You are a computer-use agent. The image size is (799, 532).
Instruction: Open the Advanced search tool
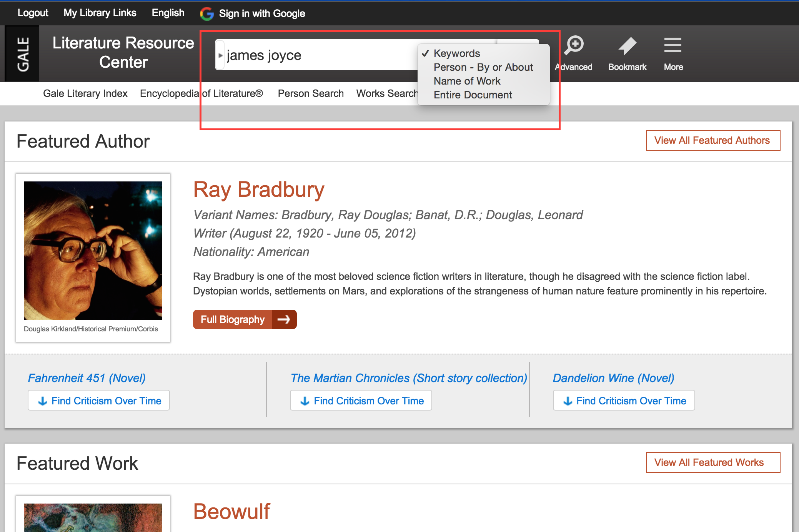573,54
